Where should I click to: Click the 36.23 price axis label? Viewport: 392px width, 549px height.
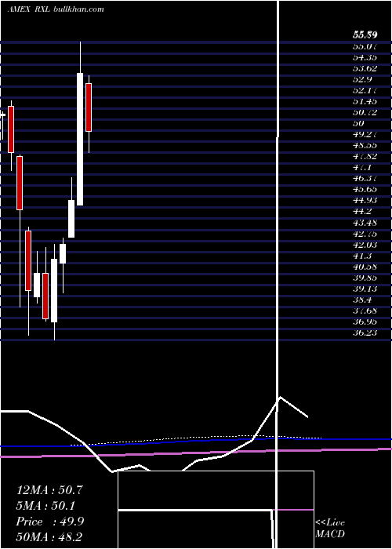[x=365, y=333]
